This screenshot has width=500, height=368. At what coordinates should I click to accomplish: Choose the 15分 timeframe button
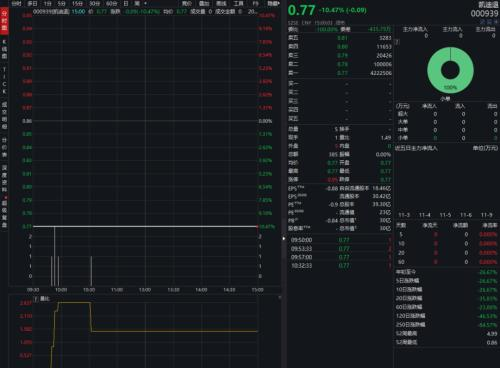[x=77, y=4]
